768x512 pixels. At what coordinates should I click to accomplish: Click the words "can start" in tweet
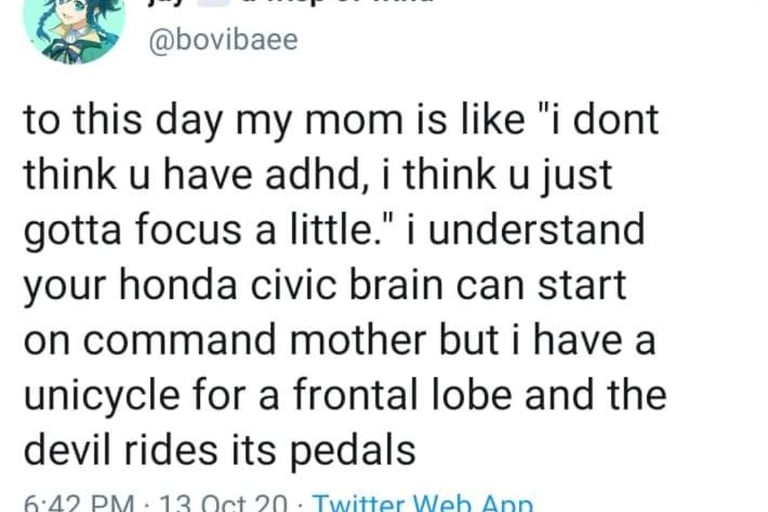(x=541, y=286)
